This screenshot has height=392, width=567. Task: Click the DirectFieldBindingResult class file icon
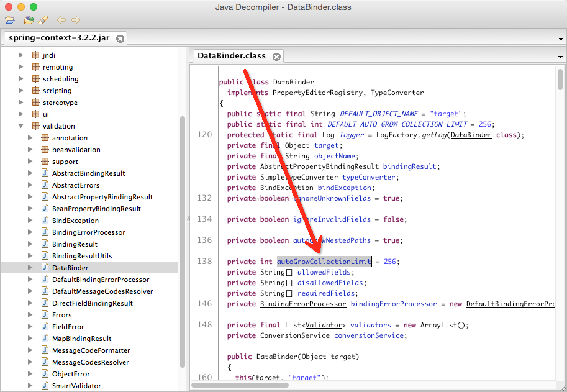tap(45, 303)
